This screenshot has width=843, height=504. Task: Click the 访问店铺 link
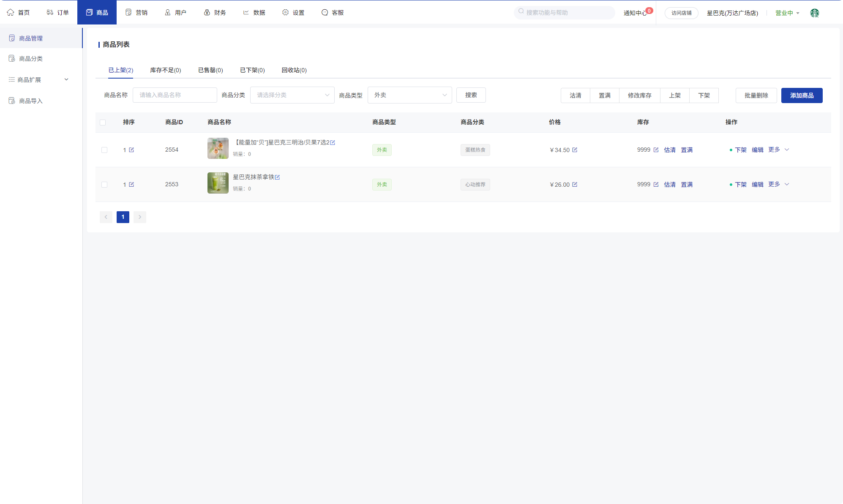681,13
